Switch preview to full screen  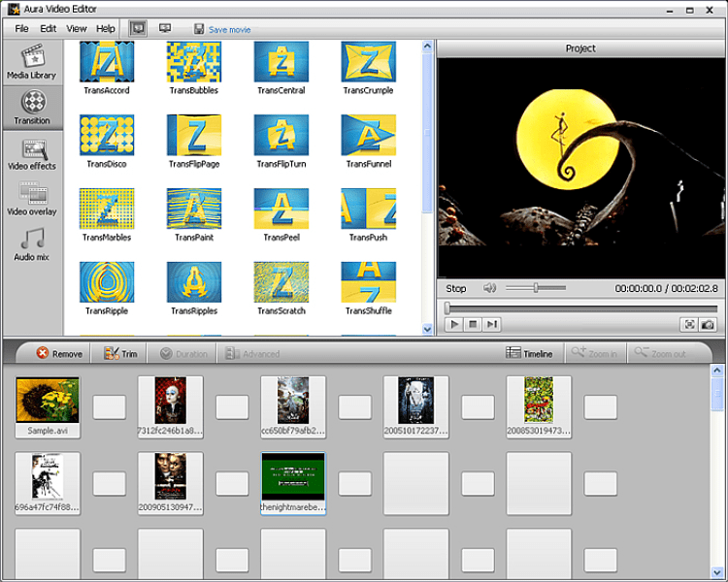tap(689, 325)
